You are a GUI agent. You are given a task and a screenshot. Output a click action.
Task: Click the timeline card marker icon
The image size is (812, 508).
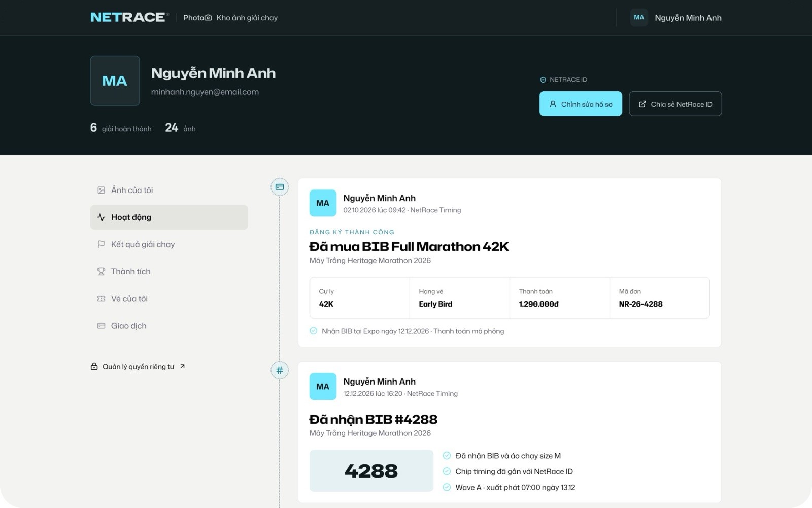[x=280, y=187]
